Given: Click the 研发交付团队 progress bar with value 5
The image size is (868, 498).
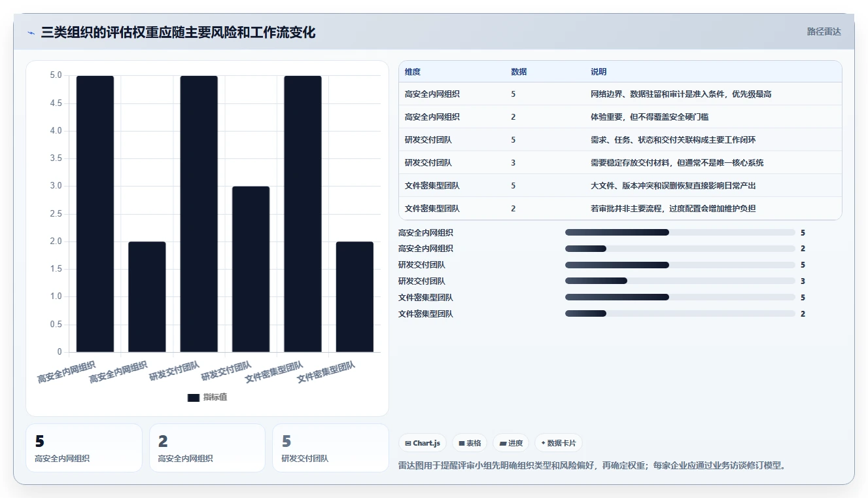Looking at the screenshot, I should tap(680, 265).
